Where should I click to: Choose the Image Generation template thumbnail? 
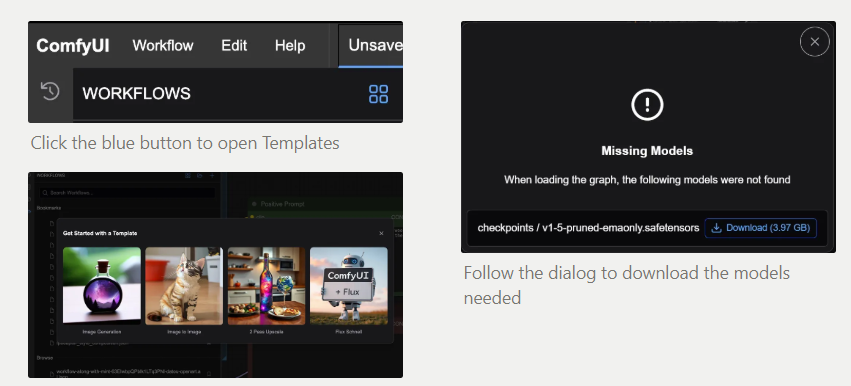(102, 286)
